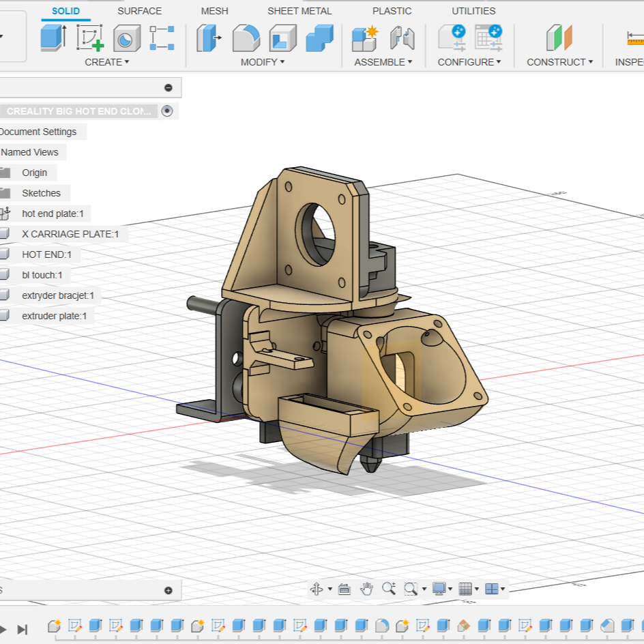Select the Press Pull tool in Modify panel

(209, 39)
